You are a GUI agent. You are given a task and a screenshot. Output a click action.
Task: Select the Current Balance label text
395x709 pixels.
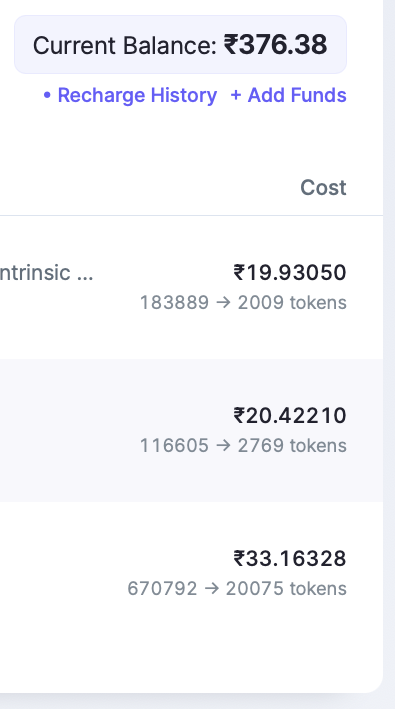pos(125,45)
